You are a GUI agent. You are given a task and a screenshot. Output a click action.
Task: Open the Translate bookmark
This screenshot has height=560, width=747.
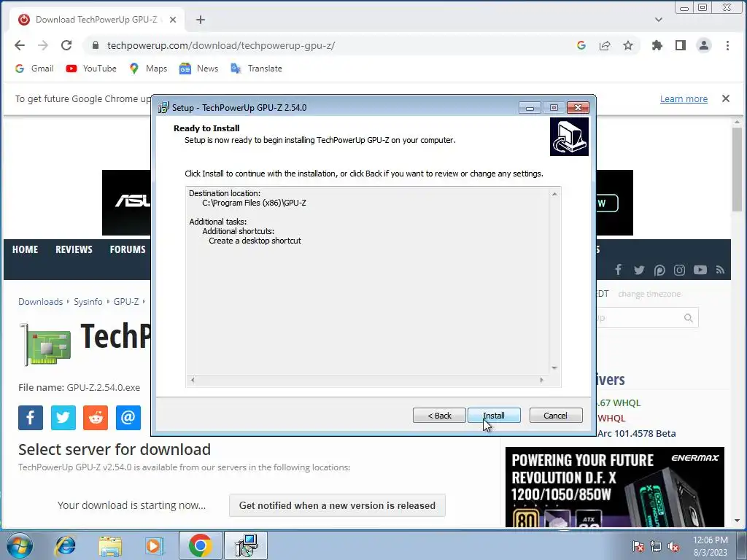coord(256,68)
